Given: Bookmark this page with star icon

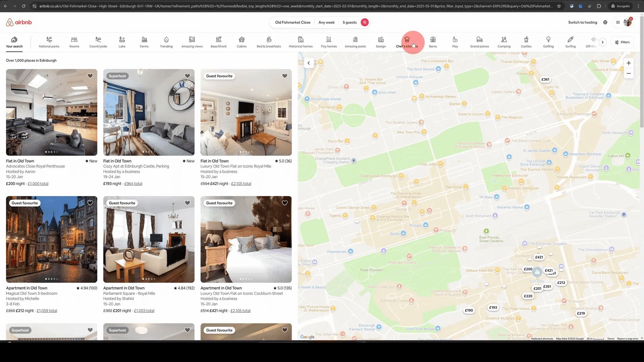Looking at the screenshot, I should coord(559,6).
